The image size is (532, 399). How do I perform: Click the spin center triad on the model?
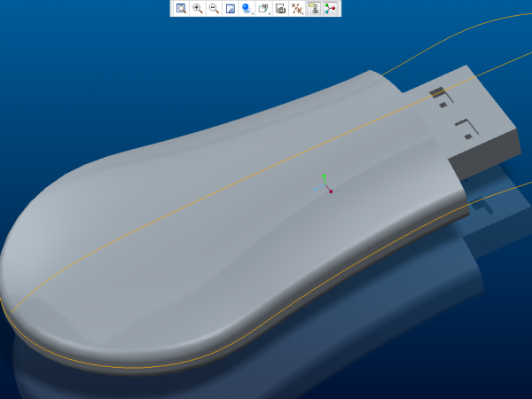pos(325,184)
